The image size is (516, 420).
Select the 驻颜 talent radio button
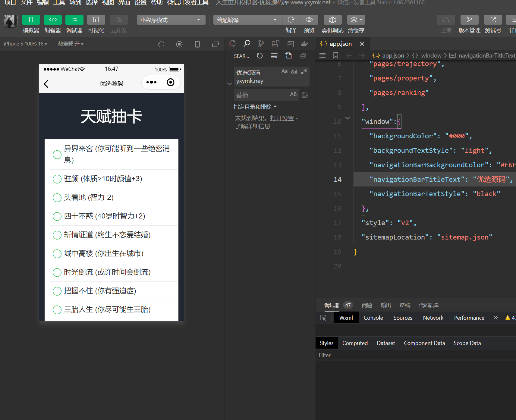click(57, 179)
